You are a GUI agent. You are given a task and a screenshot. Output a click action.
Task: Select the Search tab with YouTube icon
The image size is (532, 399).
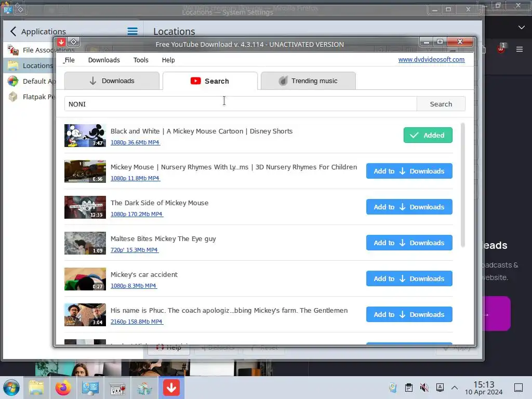coord(210,81)
